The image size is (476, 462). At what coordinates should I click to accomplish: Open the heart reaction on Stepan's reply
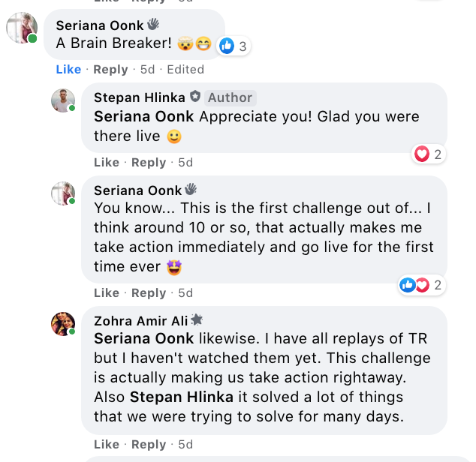point(429,154)
